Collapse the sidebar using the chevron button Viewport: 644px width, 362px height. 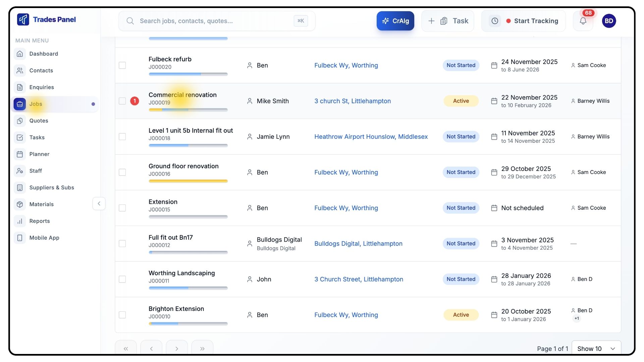click(x=99, y=204)
